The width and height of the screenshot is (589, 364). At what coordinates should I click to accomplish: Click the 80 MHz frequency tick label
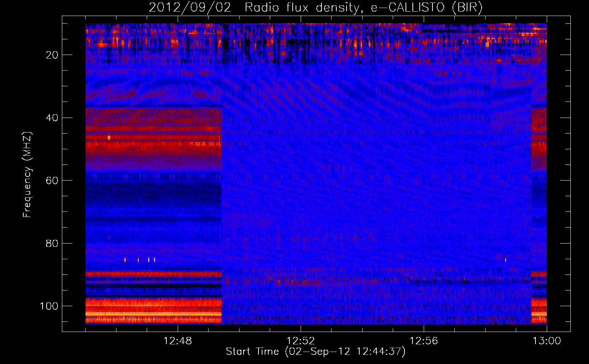pos(52,243)
